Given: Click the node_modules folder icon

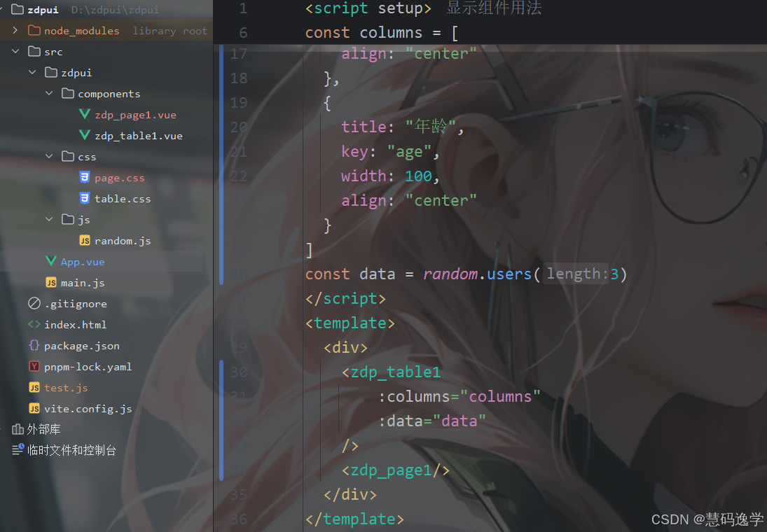Looking at the screenshot, I should point(34,30).
